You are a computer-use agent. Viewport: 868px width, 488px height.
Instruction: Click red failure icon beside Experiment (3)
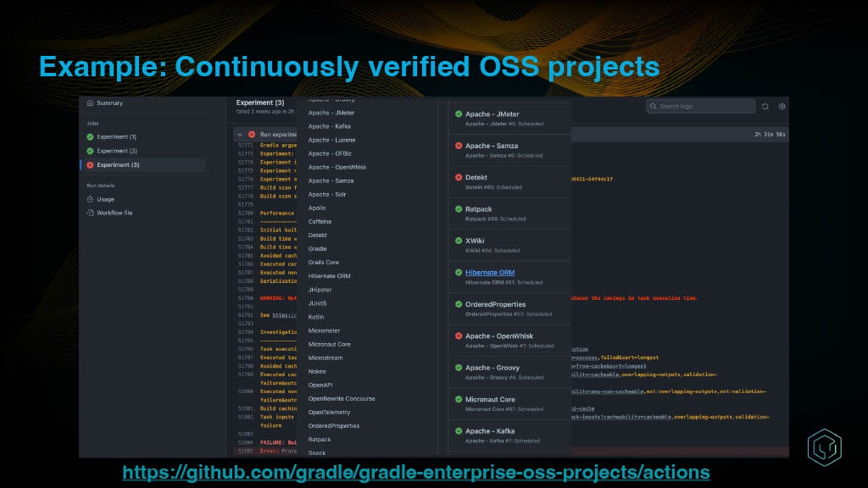tap(90, 165)
